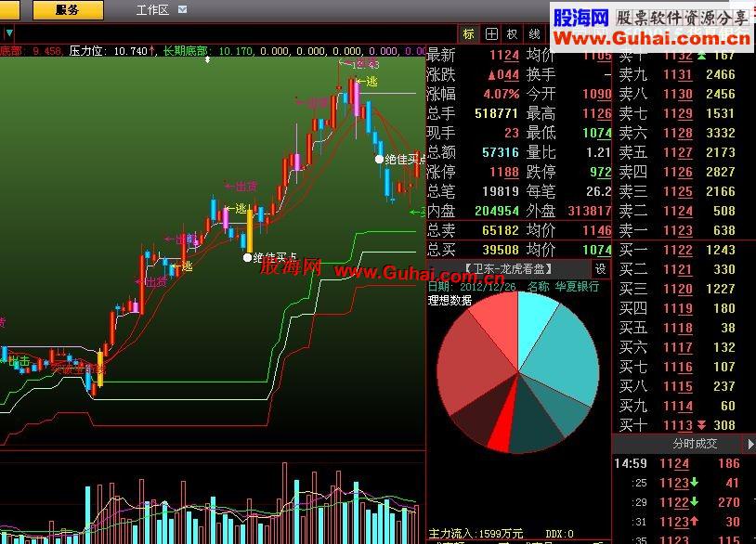This screenshot has width=756, height=544.
Task: Click the green up arrow beside 卖十
Action: (701, 56)
